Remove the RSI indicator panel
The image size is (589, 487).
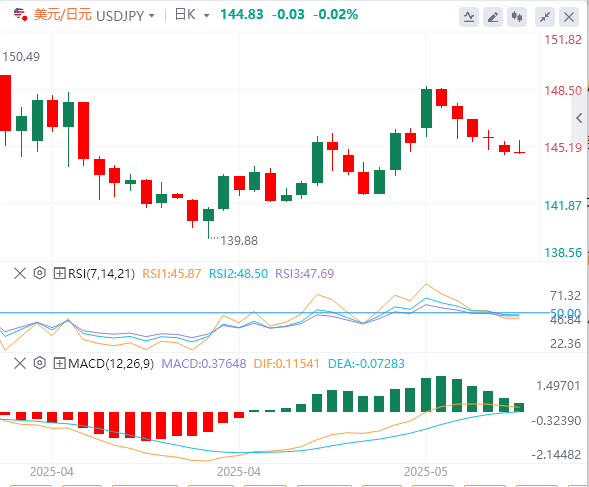[20, 273]
